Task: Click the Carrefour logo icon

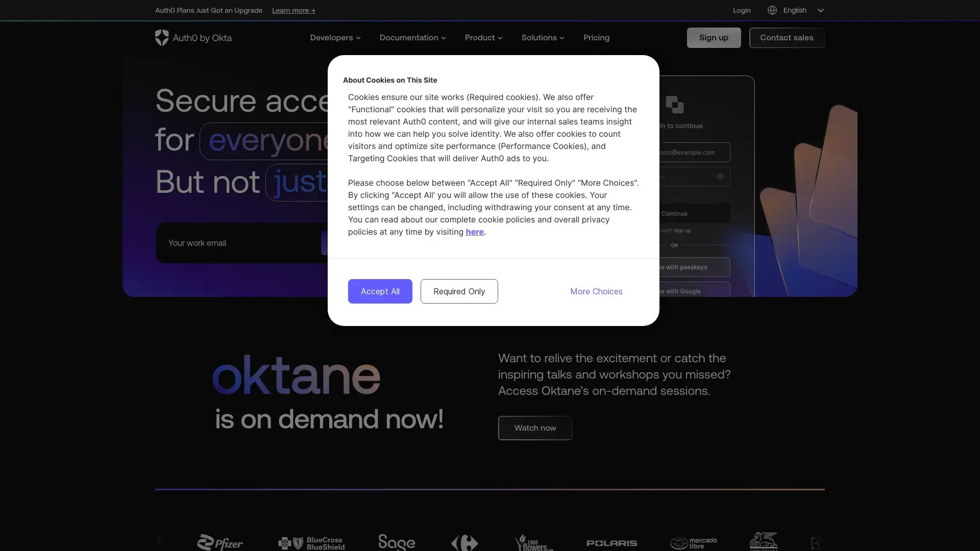Action: (x=464, y=543)
